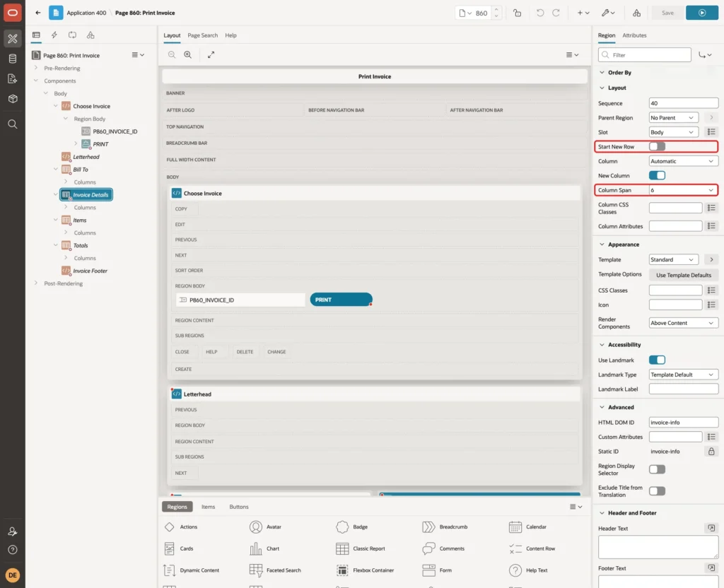The width and height of the screenshot is (724, 588).
Task: Expand Pre-Rendering tree node
Action: click(x=36, y=68)
